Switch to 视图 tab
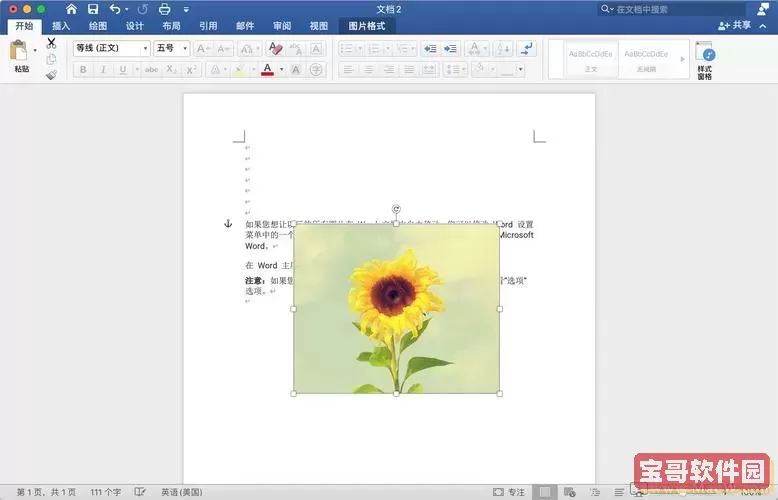778x500 pixels. click(319, 26)
